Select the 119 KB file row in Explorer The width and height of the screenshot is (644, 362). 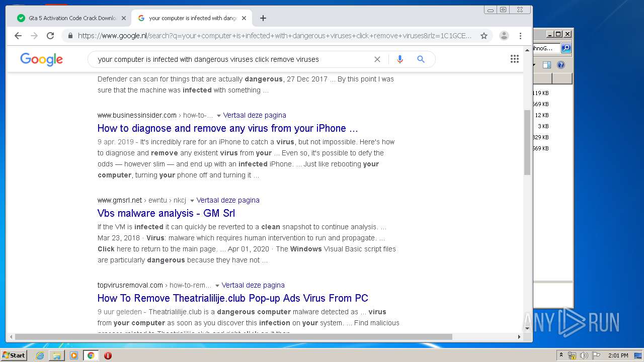click(x=541, y=93)
